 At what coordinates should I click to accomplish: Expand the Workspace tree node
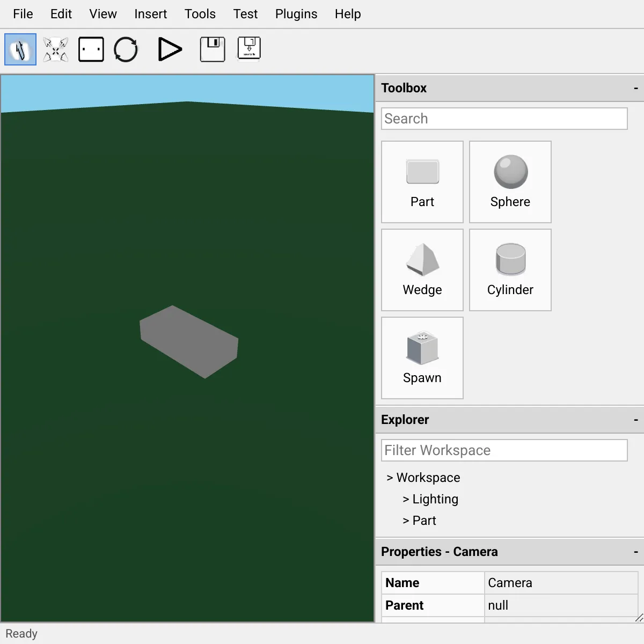point(390,478)
